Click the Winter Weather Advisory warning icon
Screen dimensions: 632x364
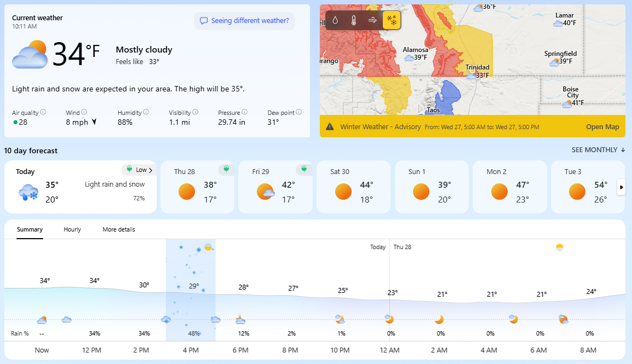pyautogui.click(x=330, y=127)
